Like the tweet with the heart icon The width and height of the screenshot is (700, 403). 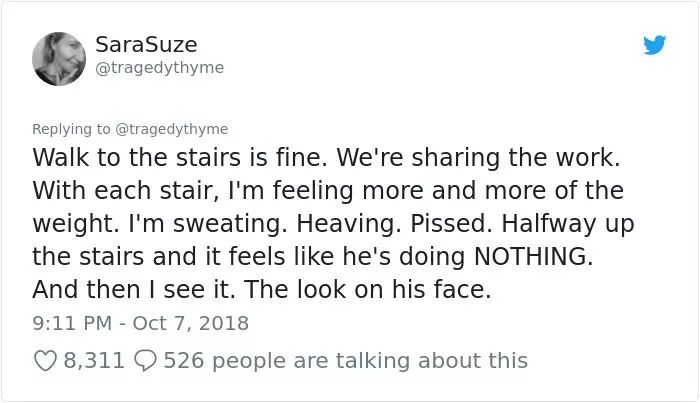coord(45,361)
